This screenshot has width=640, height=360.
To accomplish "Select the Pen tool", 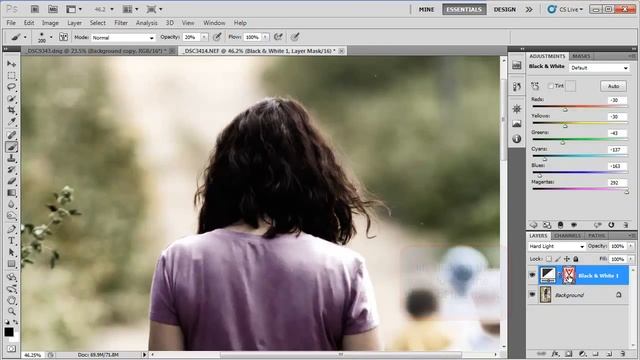I will (11, 229).
